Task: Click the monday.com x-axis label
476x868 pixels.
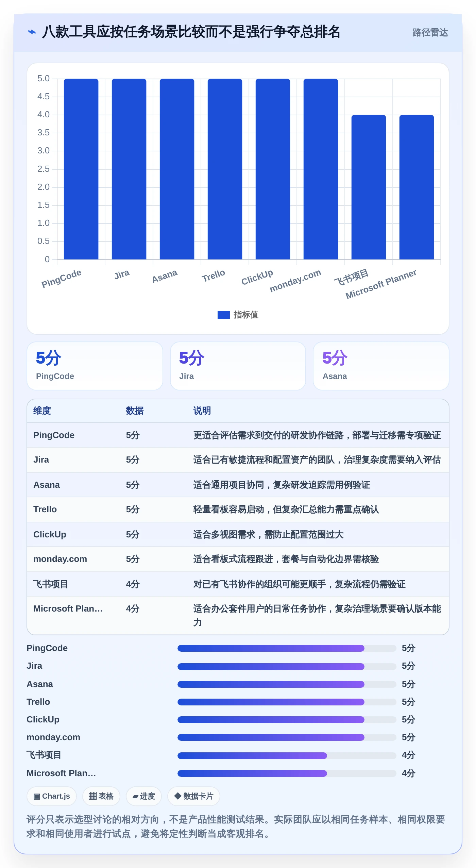Action: pos(295,281)
